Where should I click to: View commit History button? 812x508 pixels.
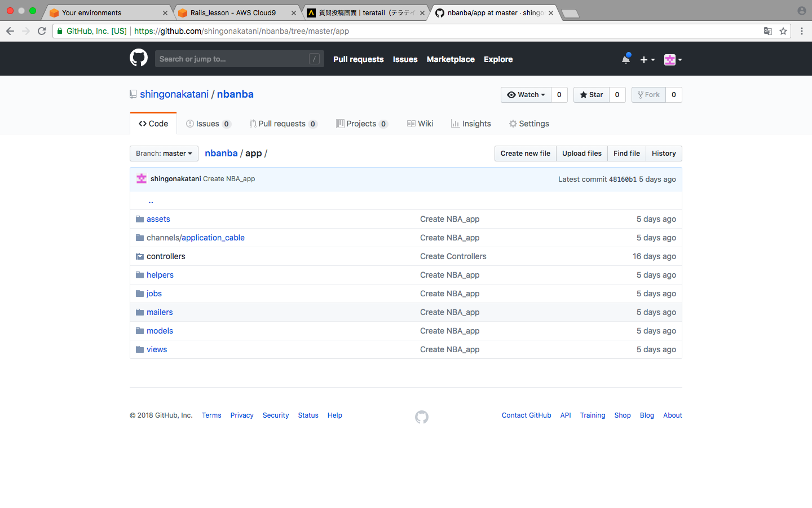(664, 154)
